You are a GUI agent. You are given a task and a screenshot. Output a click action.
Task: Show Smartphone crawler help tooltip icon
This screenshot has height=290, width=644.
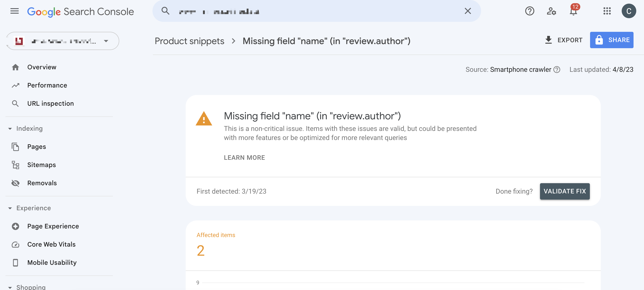[x=557, y=70]
